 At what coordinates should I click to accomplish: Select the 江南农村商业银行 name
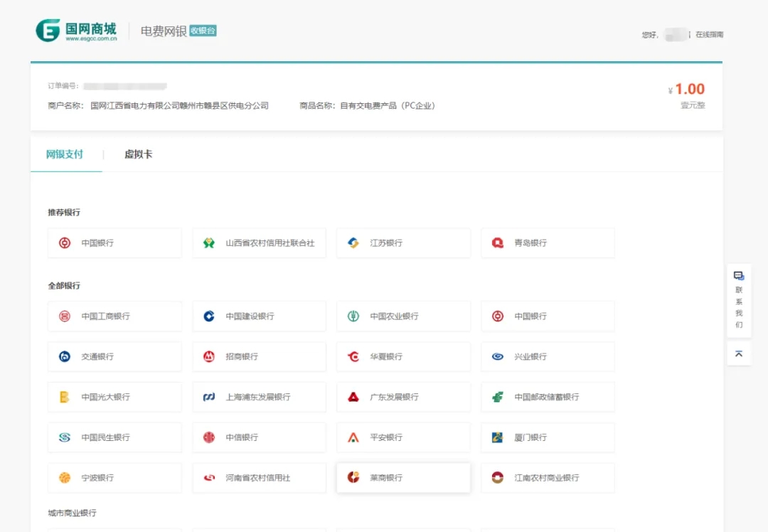pyautogui.click(x=547, y=478)
